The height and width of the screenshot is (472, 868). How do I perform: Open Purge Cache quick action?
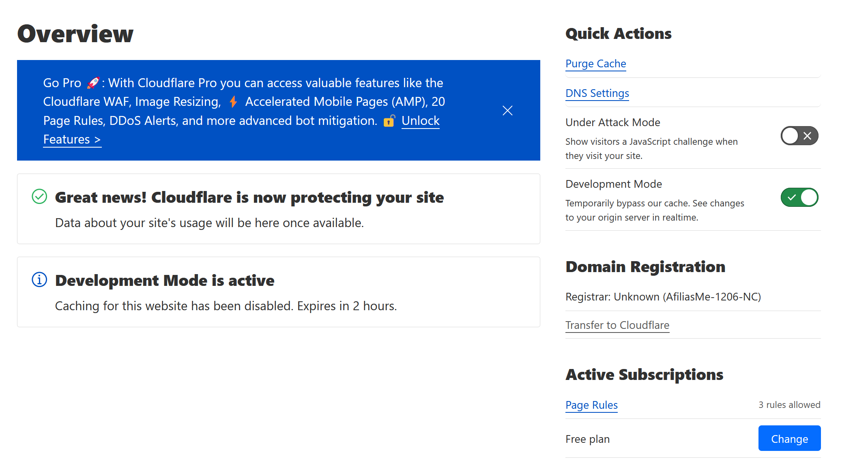(595, 64)
